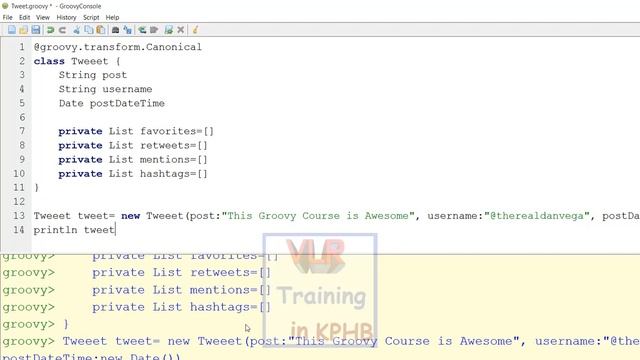Click the gray Redo arrow icon
640x360 pixels.
[x=62, y=30]
